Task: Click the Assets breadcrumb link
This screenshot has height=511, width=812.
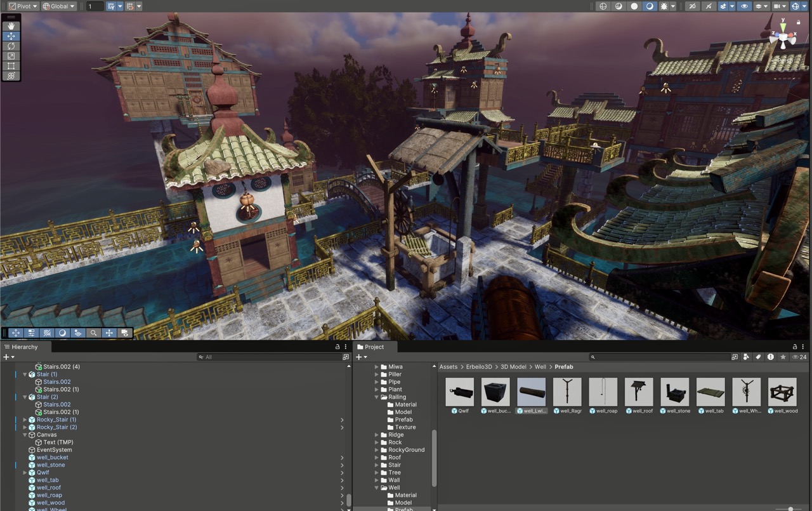Action: (448, 367)
